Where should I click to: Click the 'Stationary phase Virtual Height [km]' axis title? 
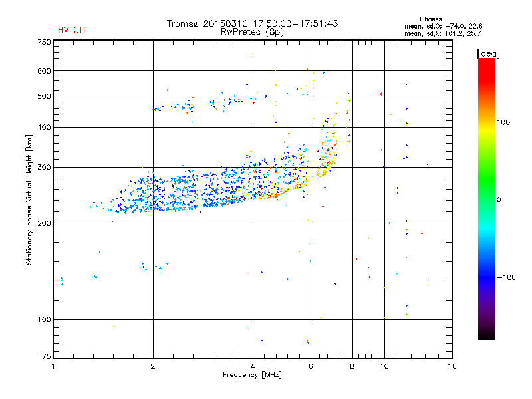point(29,199)
